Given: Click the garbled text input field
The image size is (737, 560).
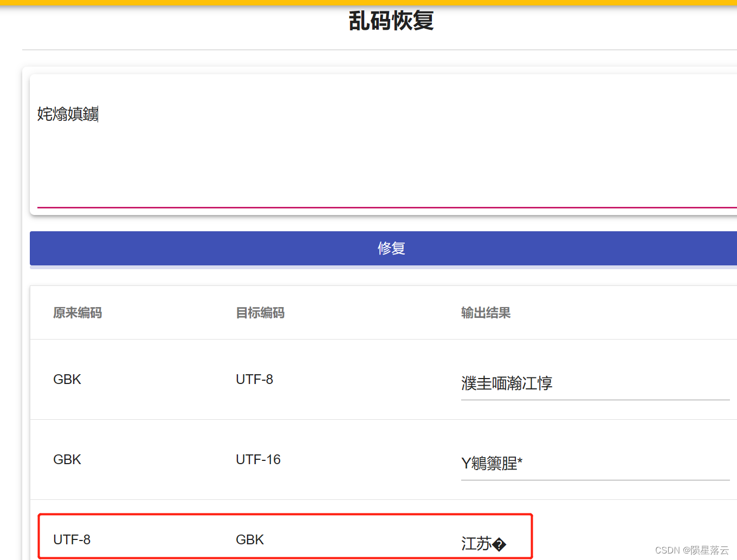Looking at the screenshot, I should [x=379, y=141].
